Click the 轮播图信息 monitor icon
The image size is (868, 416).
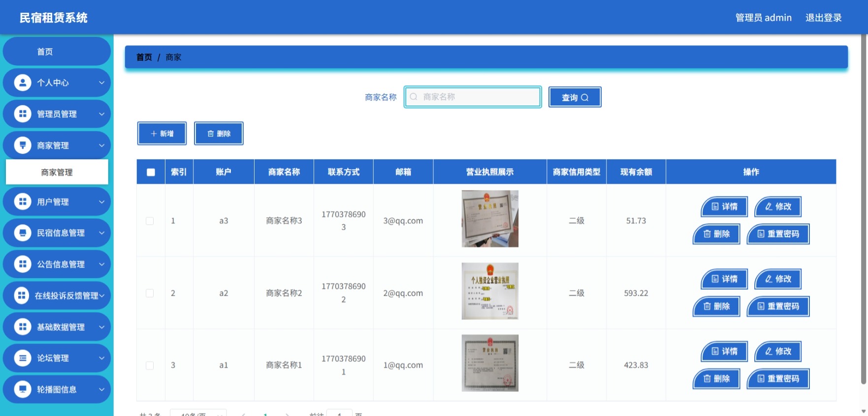22,389
